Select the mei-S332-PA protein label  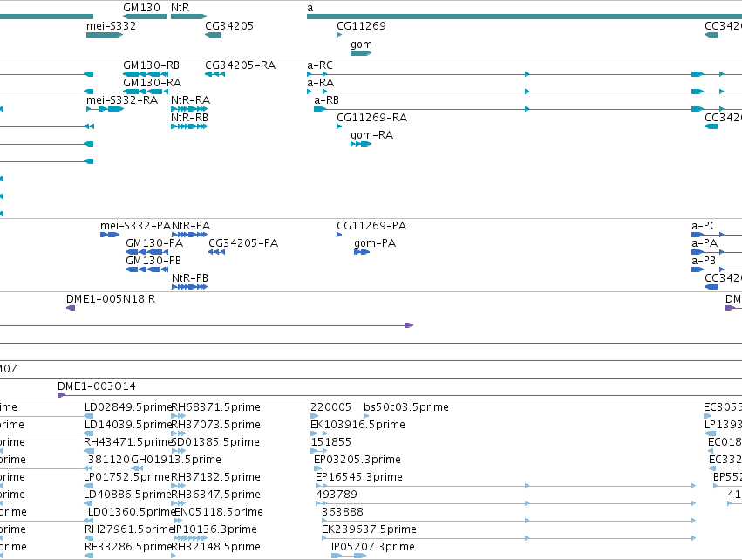pyautogui.click(x=135, y=225)
